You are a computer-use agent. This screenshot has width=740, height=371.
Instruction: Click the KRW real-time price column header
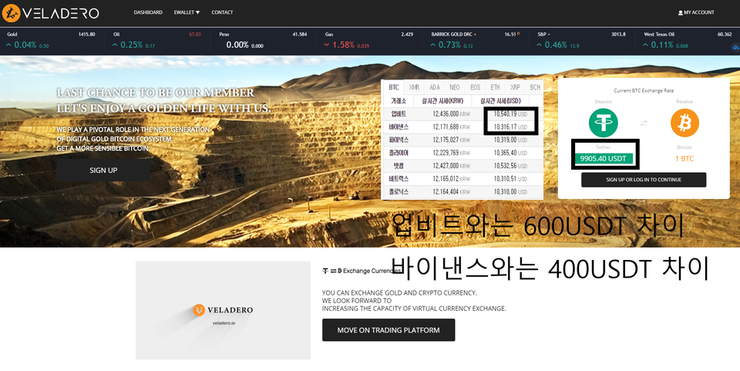(x=443, y=101)
